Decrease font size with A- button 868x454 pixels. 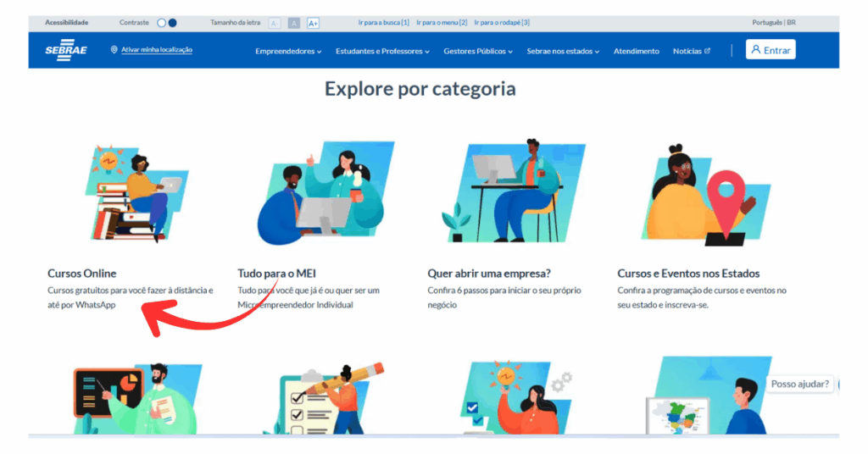275,23
